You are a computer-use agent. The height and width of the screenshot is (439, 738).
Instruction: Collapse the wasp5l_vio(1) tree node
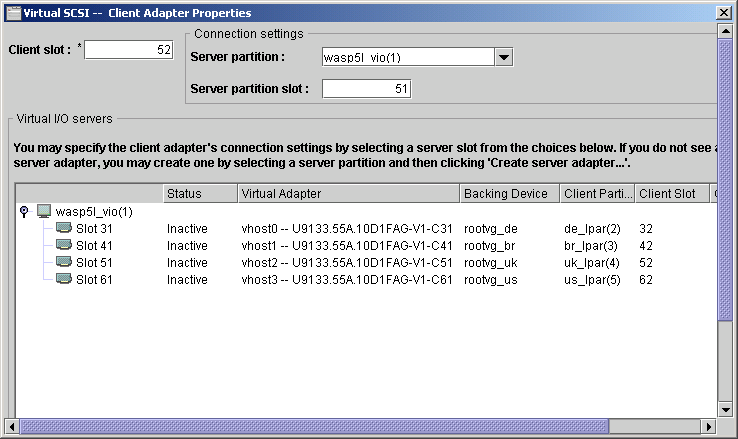24,211
